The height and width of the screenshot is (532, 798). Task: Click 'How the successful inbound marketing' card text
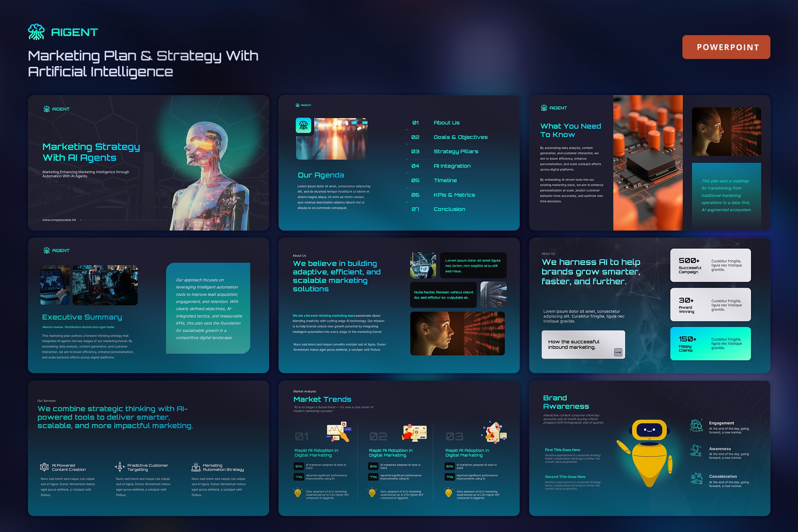(574, 344)
